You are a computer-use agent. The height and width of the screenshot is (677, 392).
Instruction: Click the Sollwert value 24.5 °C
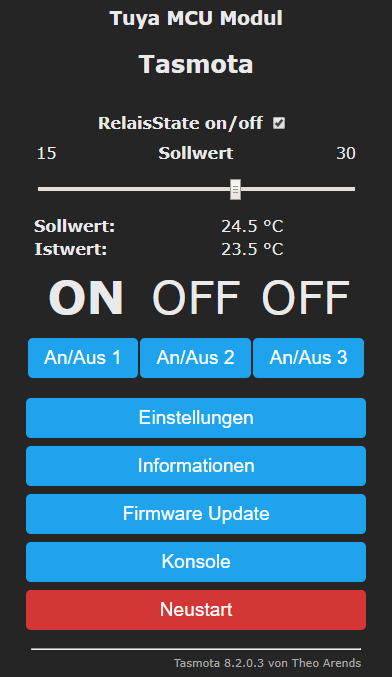point(252,226)
